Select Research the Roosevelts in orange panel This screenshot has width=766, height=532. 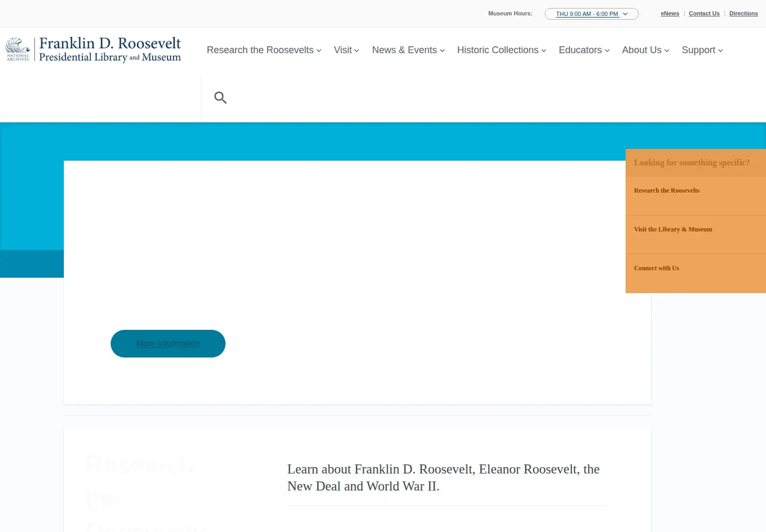[x=667, y=190]
